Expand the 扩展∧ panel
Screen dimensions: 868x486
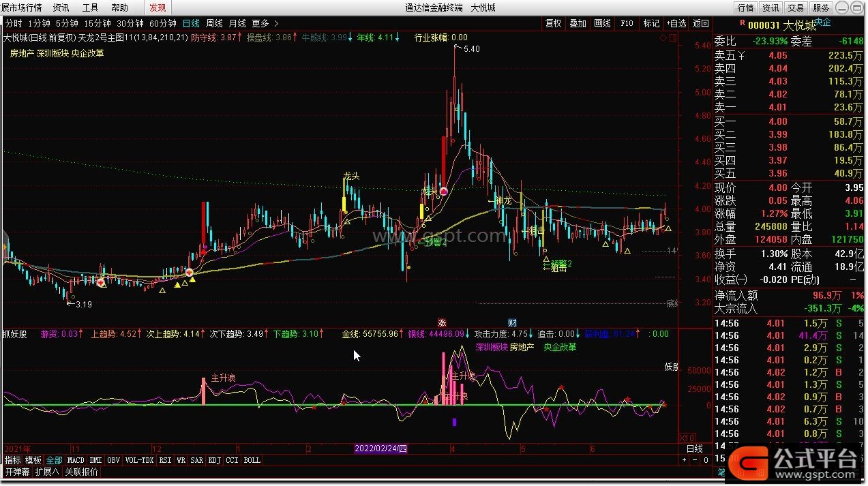coord(48,472)
